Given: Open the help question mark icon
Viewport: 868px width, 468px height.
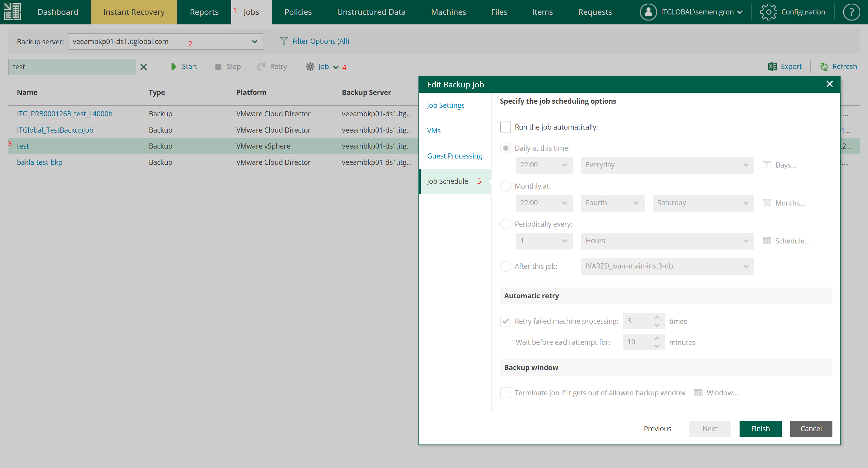Looking at the screenshot, I should click(851, 12).
